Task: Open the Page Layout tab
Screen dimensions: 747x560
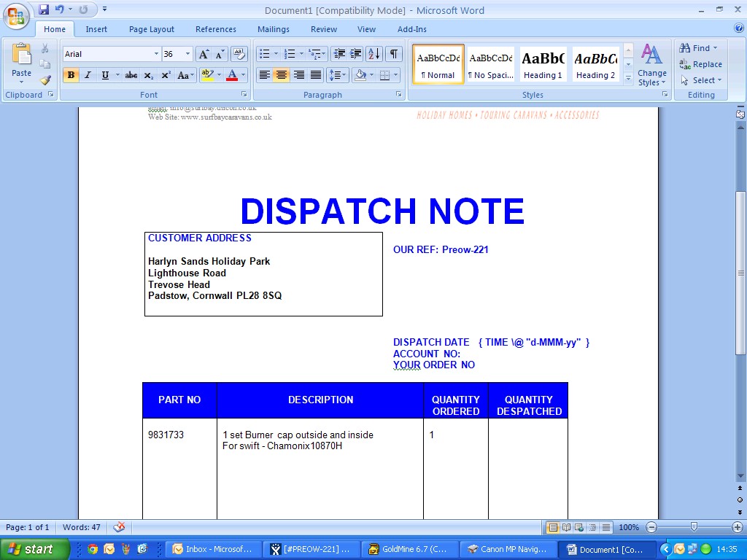Action: (x=152, y=29)
